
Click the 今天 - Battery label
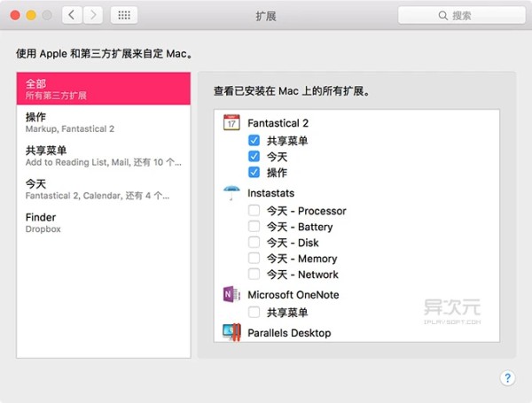300,227
